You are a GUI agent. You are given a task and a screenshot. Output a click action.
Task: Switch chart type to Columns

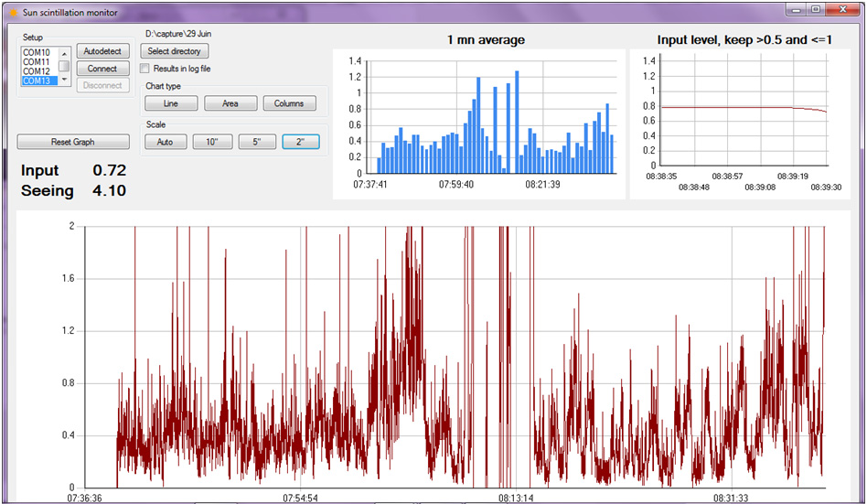click(x=289, y=103)
